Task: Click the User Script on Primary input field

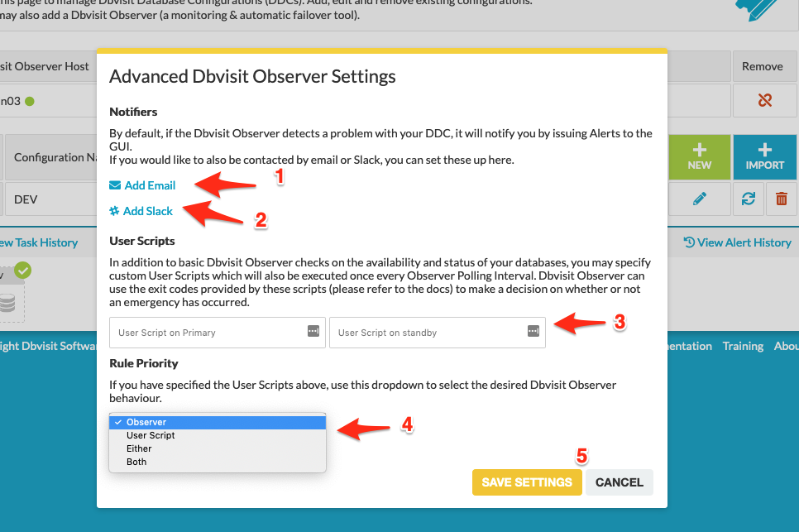Action: 207,332
